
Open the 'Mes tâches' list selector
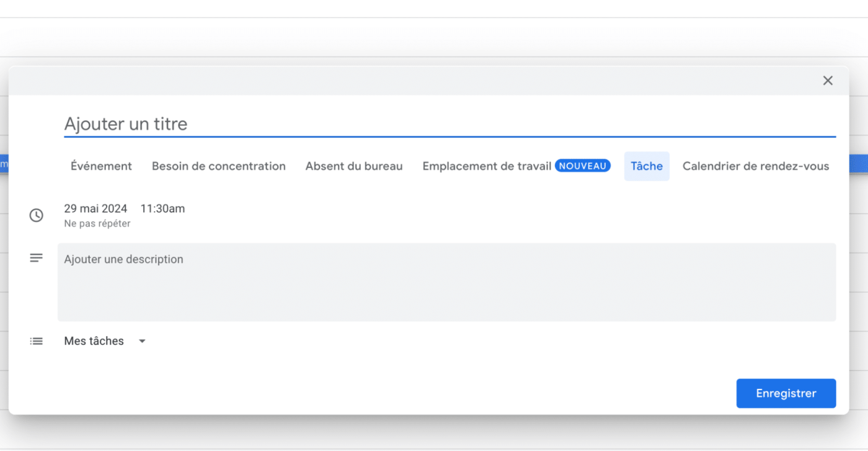[94, 341]
